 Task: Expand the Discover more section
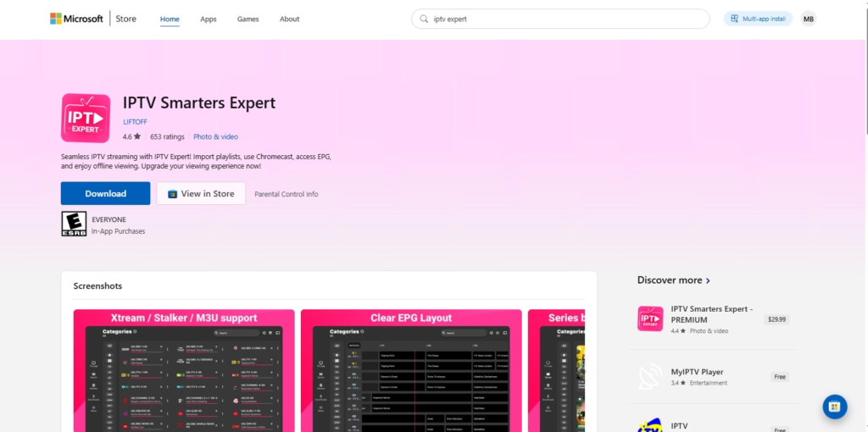(674, 280)
